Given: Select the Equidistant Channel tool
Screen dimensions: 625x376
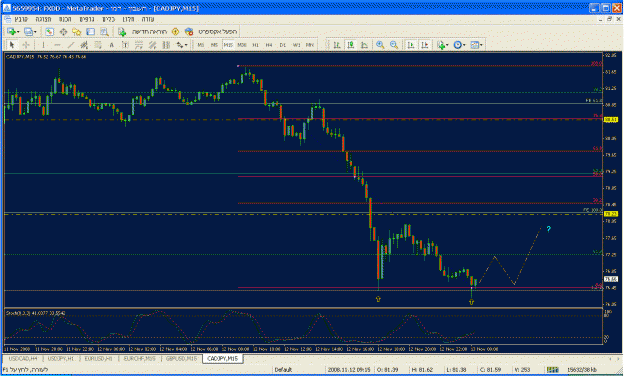Looking at the screenshot, I should (x=84, y=45).
